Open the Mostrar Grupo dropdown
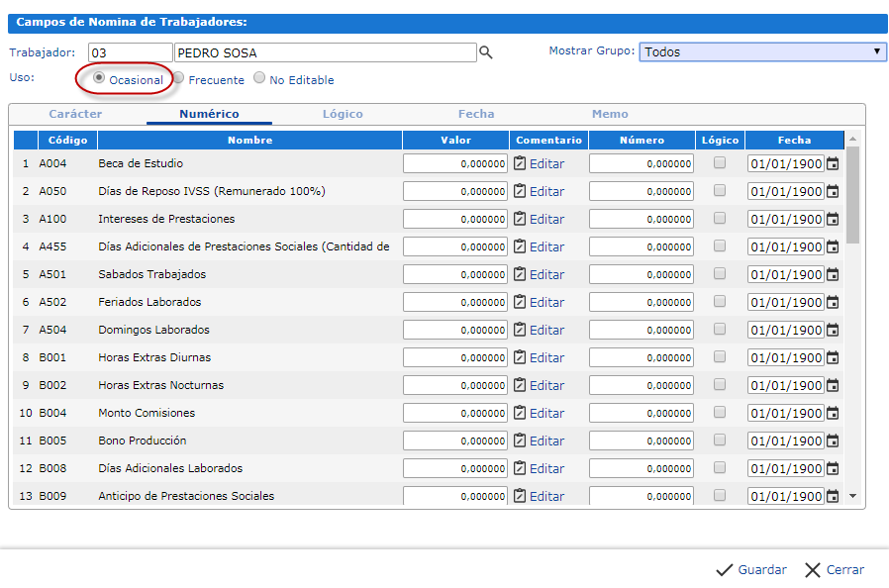 [762, 51]
